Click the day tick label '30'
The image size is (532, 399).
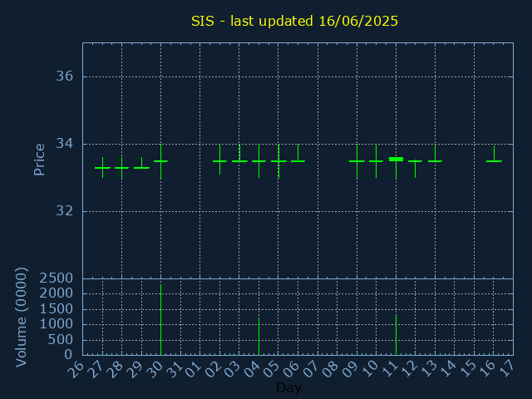pyautogui.click(x=154, y=369)
